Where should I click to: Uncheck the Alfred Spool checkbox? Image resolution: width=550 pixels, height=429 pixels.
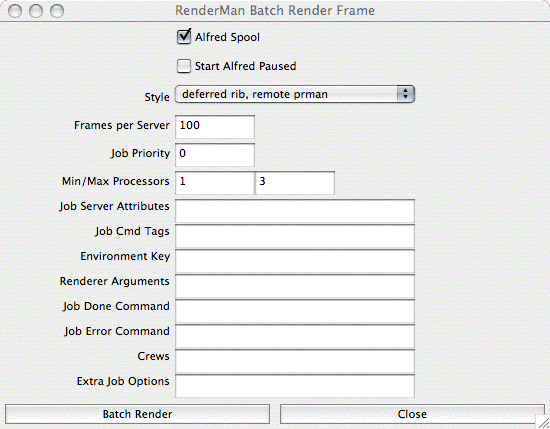(x=184, y=37)
